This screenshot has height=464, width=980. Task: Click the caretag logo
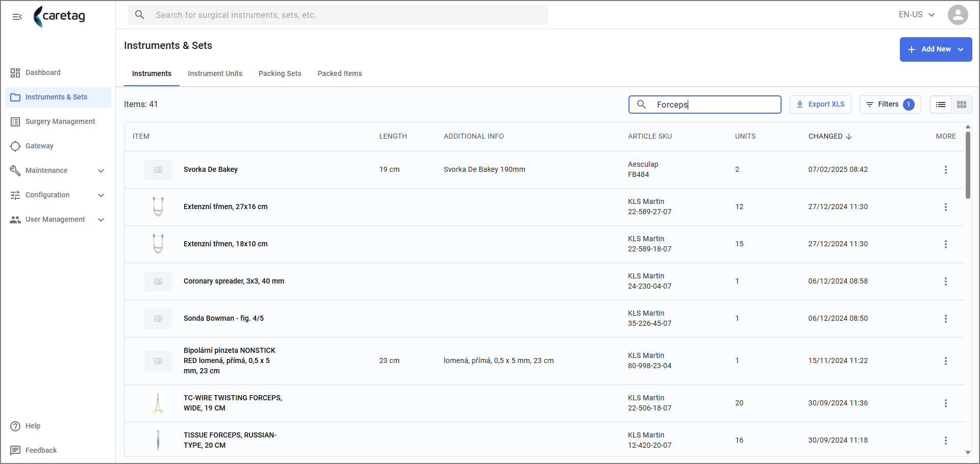tap(59, 16)
